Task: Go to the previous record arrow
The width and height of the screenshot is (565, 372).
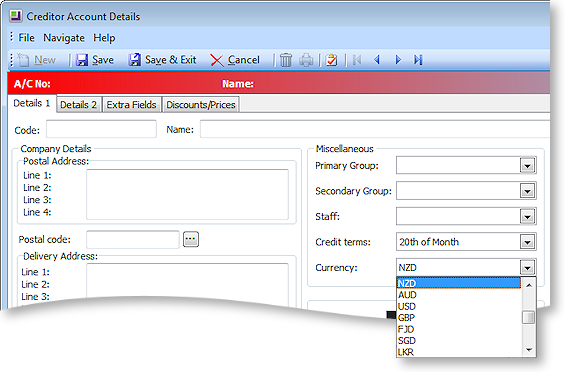Action: [x=377, y=60]
